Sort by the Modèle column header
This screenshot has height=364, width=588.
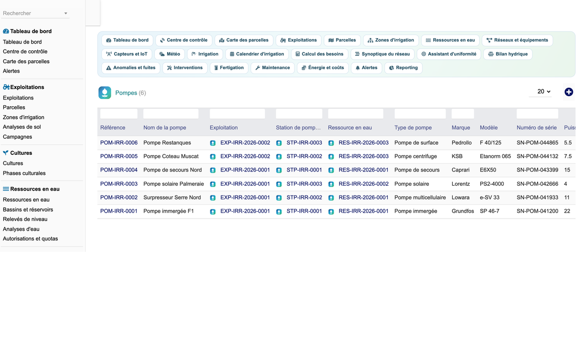(489, 128)
